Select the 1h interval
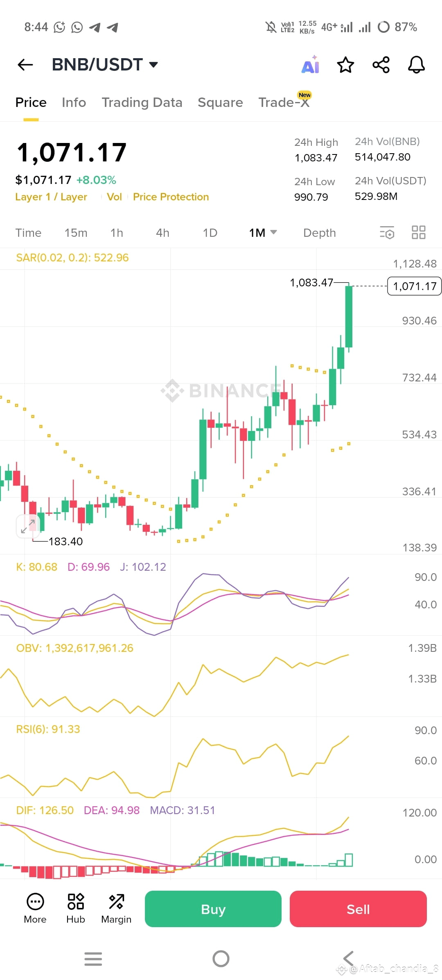Viewport: 442px width, 980px height. [x=117, y=233]
